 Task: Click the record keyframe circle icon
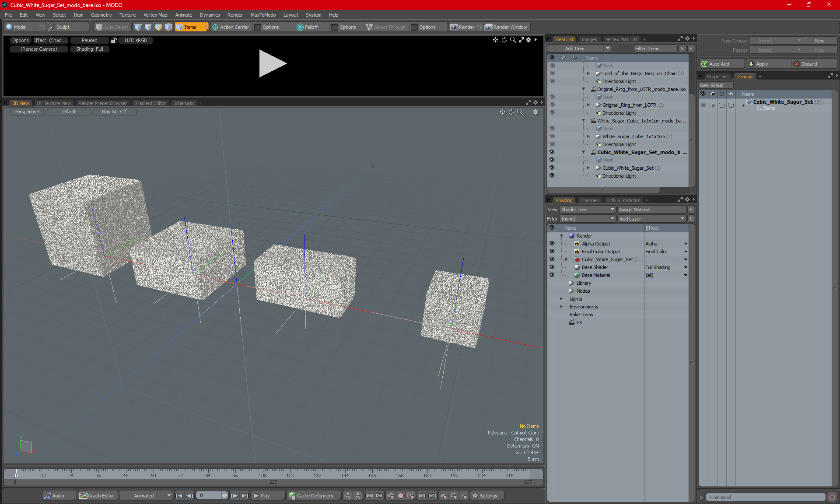[x=400, y=496]
